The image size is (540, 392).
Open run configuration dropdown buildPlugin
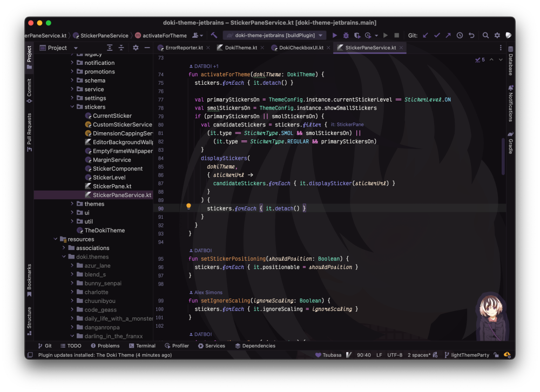click(274, 35)
